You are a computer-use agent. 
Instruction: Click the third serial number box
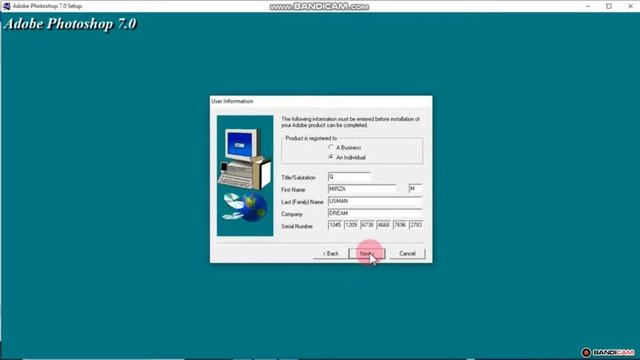tap(367, 225)
